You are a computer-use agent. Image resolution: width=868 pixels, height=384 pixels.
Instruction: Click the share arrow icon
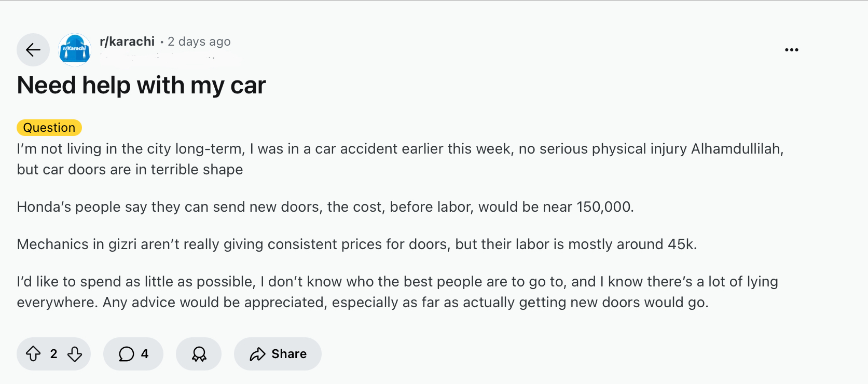click(x=257, y=354)
